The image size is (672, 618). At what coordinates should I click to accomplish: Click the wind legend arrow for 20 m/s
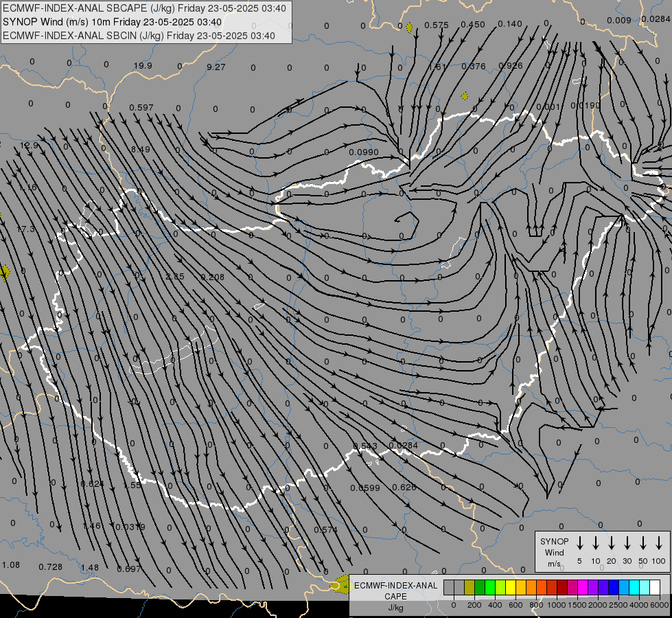tap(611, 543)
